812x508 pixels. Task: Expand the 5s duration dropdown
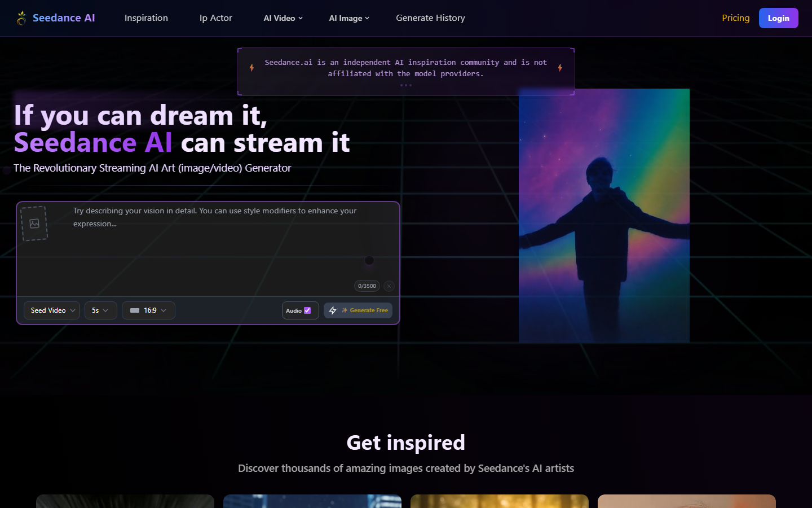(100, 310)
